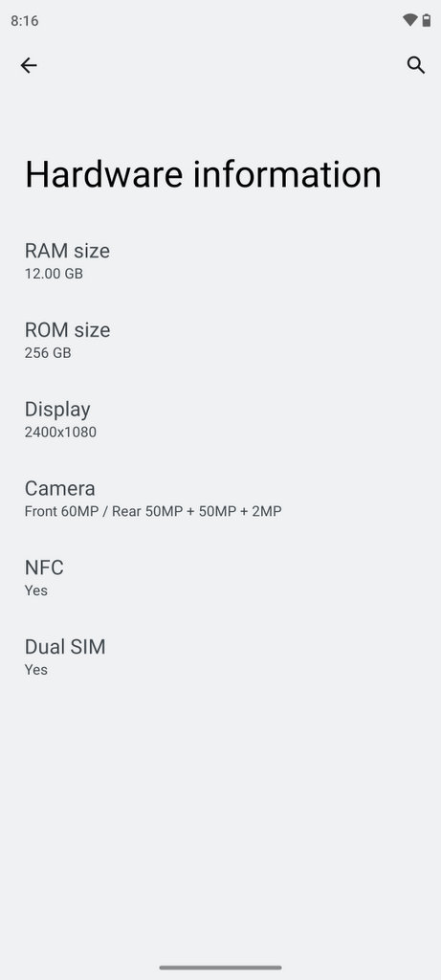The width and height of the screenshot is (441, 980).
Task: Tap the 256 GB storage value
Action: tap(48, 353)
